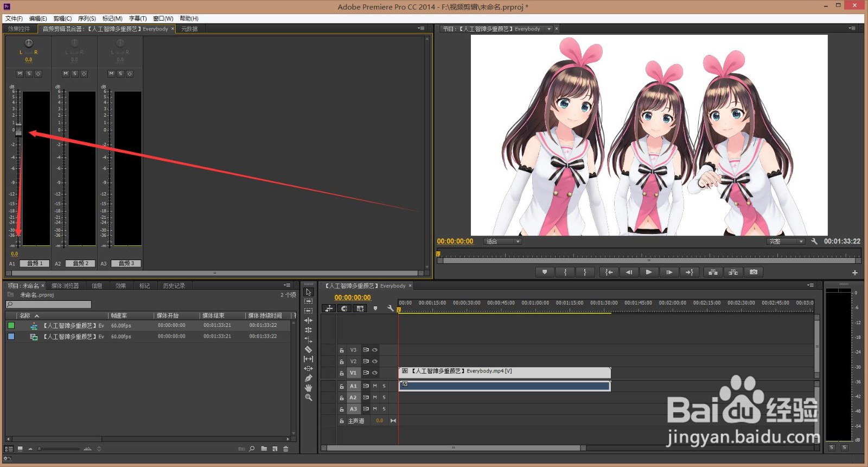Open the button editor plus icon
Screen dimensions: 868x467
coord(855,273)
